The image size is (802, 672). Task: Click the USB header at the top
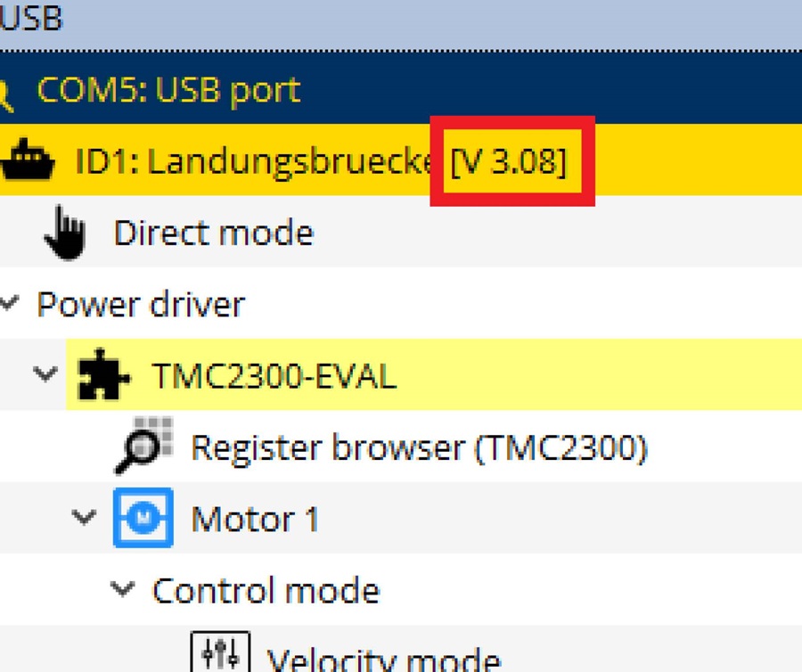(x=31, y=20)
